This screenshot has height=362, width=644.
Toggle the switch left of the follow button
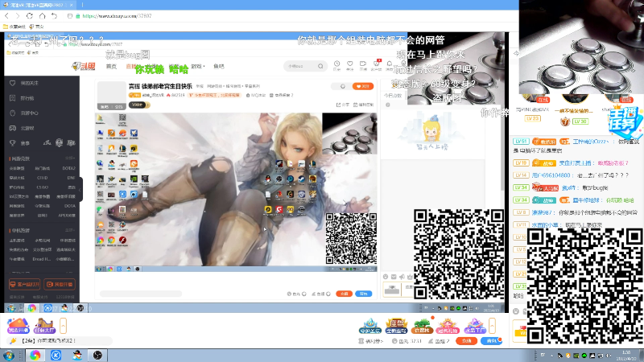tap(343, 86)
